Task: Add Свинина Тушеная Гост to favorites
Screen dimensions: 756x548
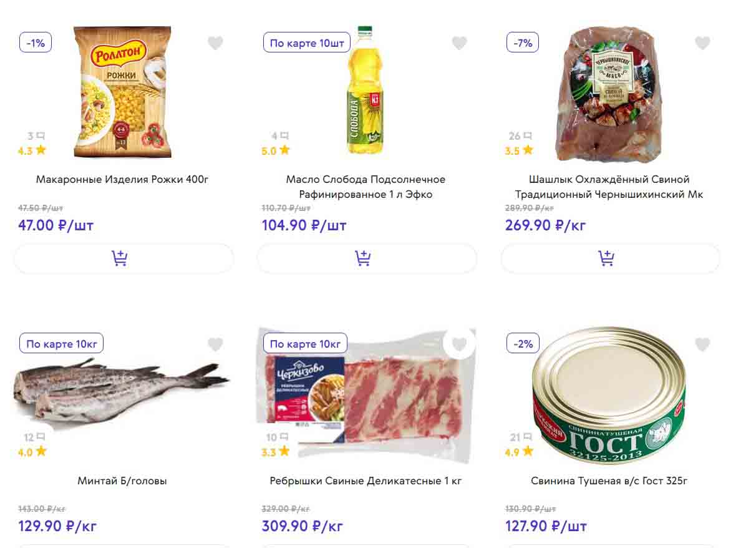Action: 702,344
